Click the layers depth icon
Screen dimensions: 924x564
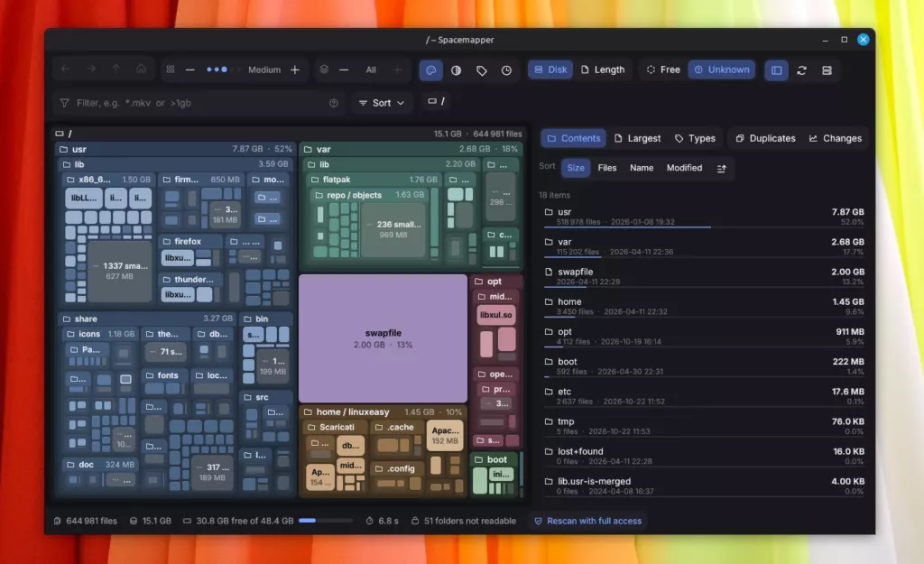click(324, 69)
